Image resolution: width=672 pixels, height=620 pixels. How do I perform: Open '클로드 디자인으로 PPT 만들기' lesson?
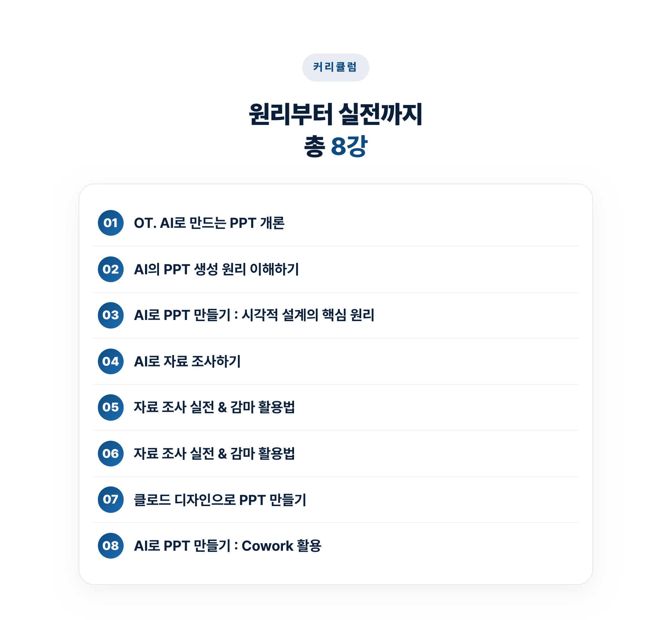[220, 500]
